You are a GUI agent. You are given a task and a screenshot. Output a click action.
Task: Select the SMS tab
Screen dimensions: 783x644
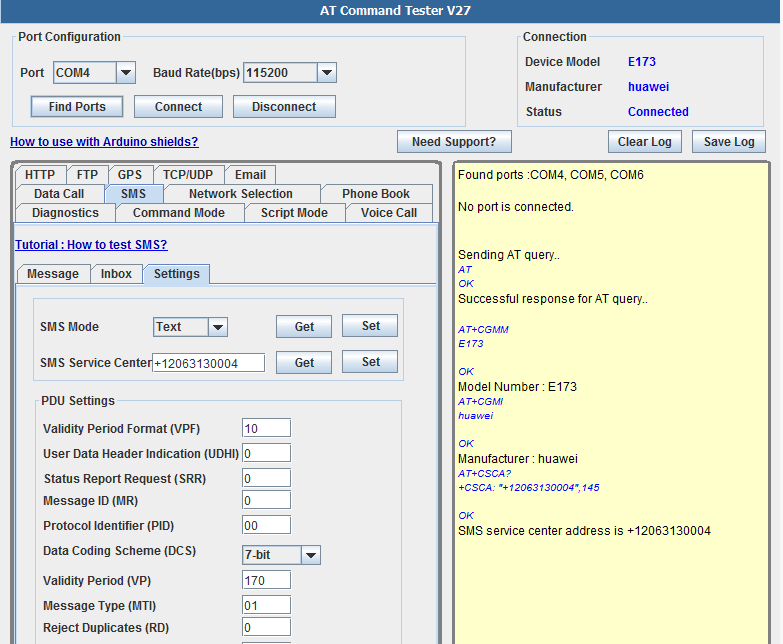pyautogui.click(x=133, y=194)
